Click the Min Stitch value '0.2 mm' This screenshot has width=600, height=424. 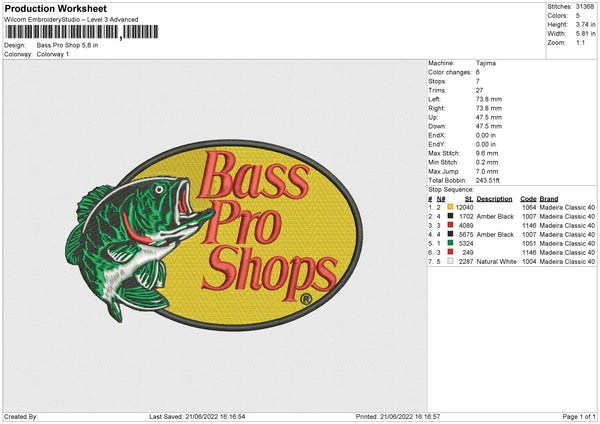487,162
